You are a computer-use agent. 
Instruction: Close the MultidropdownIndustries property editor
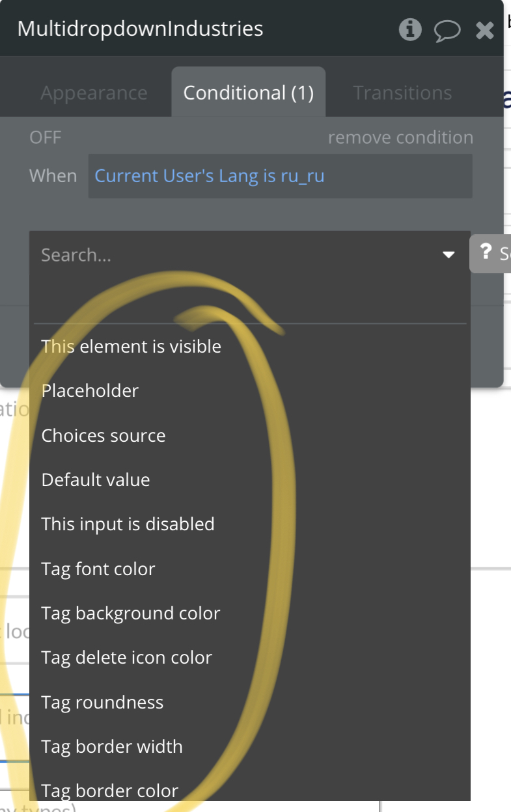(x=485, y=30)
